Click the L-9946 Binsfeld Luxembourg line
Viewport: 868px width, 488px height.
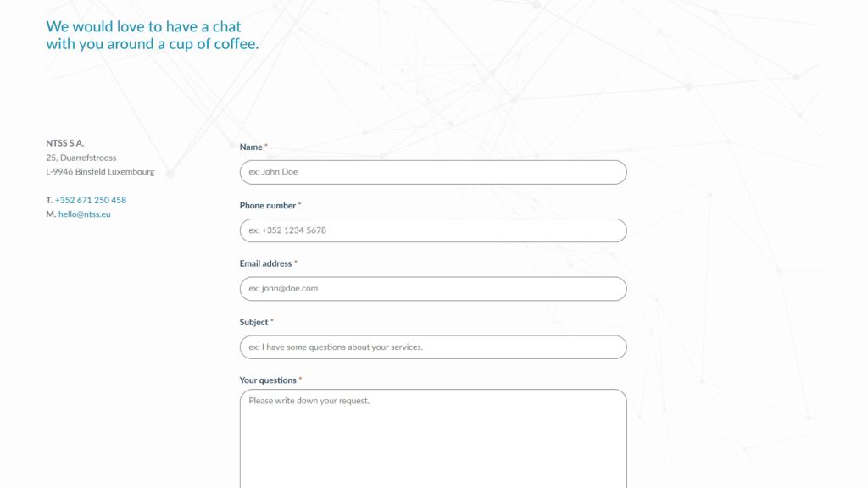click(x=100, y=171)
